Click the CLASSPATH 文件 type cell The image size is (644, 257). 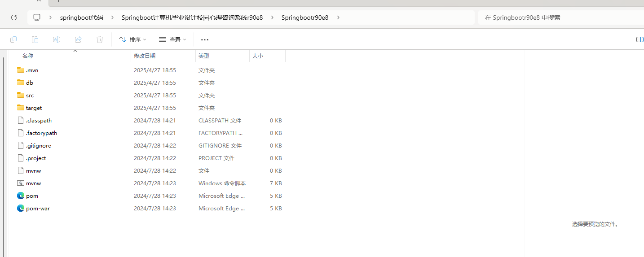tap(220, 121)
